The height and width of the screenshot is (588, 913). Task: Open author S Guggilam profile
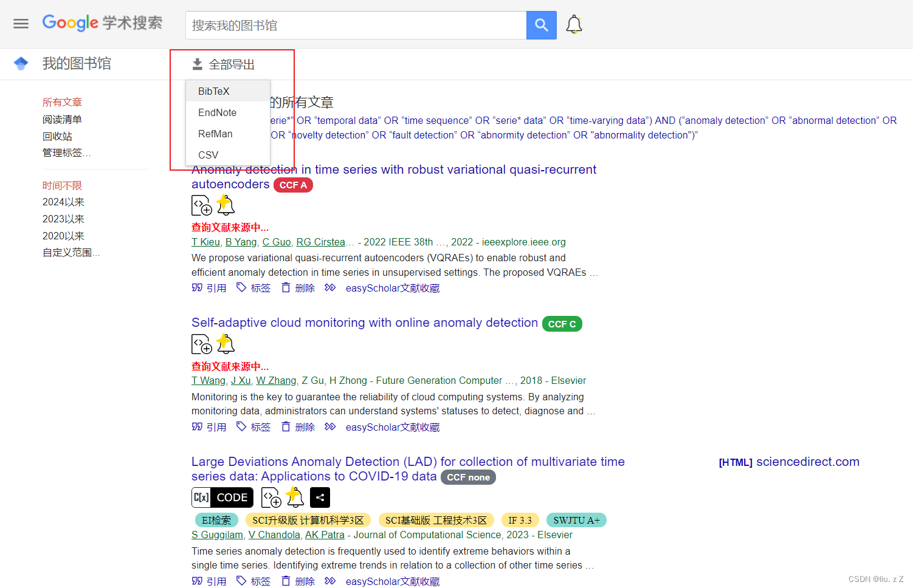point(217,535)
